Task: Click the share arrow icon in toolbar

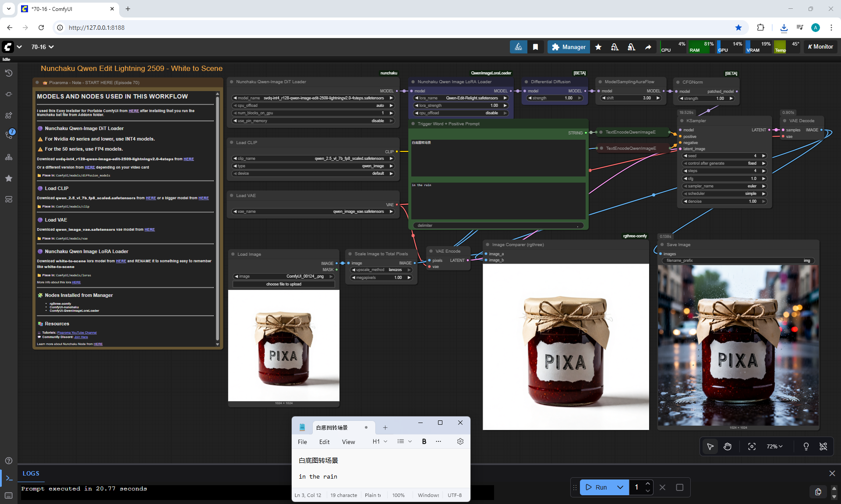Action: [x=648, y=47]
